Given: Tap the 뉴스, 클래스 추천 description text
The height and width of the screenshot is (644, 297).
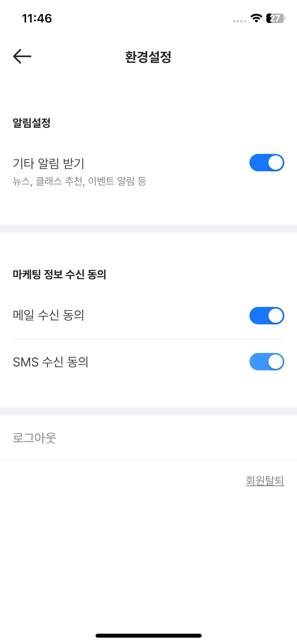Looking at the screenshot, I should (79, 181).
